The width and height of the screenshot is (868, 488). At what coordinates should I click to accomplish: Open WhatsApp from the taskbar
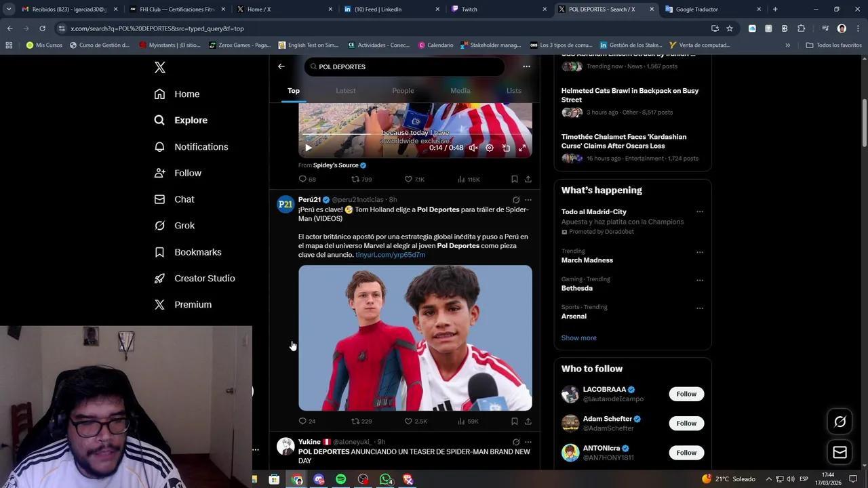386,479
